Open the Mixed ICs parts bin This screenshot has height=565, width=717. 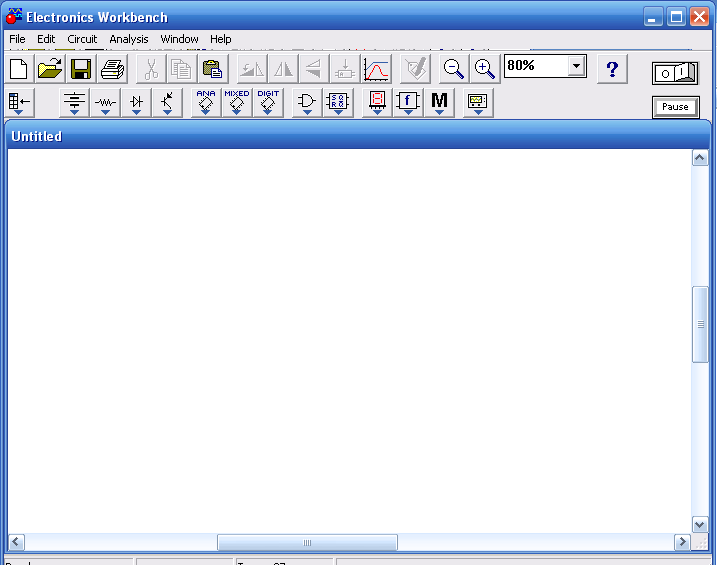pos(237,103)
